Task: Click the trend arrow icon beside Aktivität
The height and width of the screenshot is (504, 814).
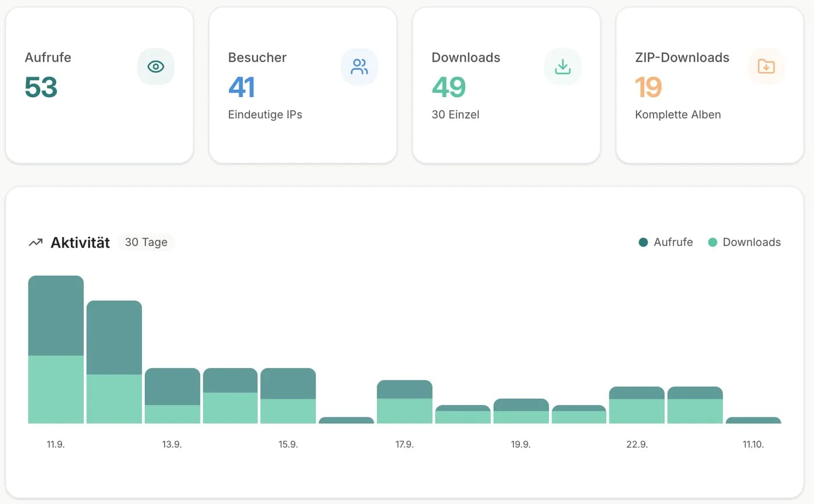Action: 35,242
